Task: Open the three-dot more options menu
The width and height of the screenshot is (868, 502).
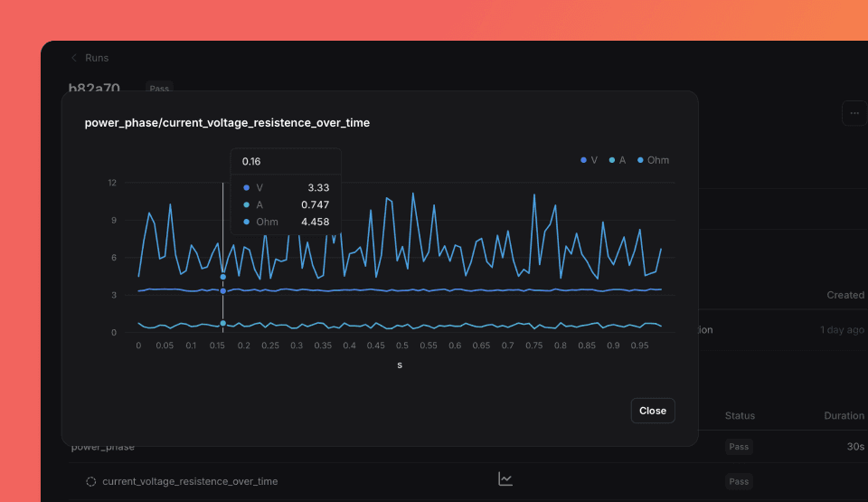Action: [x=854, y=113]
